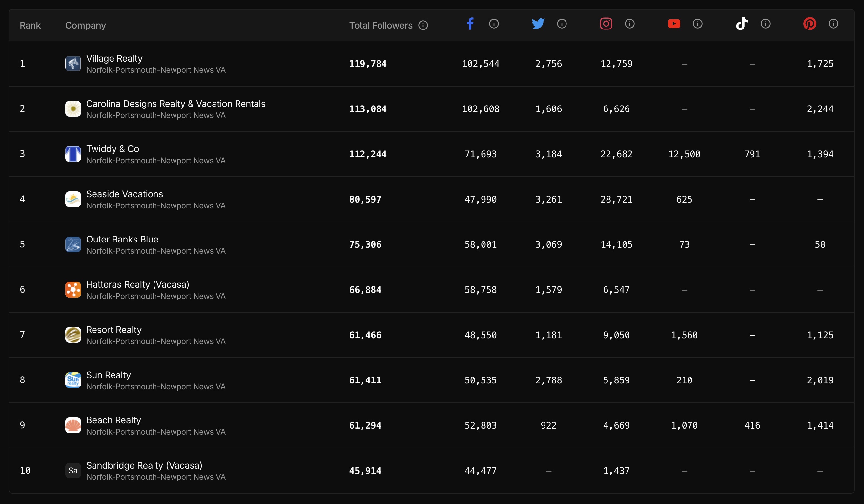Image resolution: width=864 pixels, height=504 pixels.
Task: Open info icon beside Twitter logo
Action: 562,24
